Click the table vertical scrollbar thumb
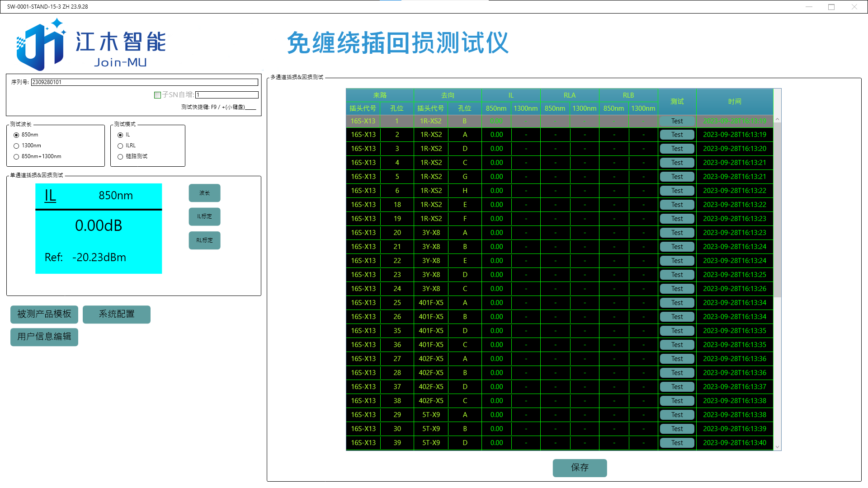 pyautogui.click(x=778, y=210)
